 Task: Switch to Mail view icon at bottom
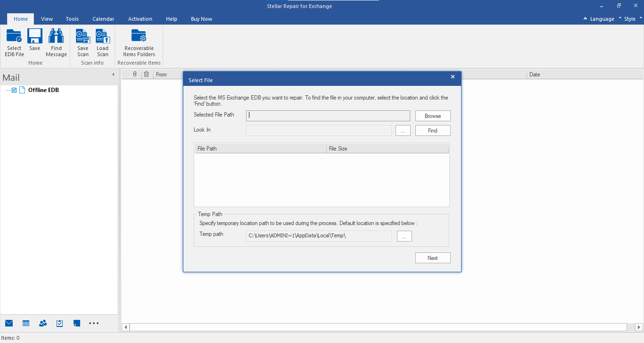coord(9,323)
